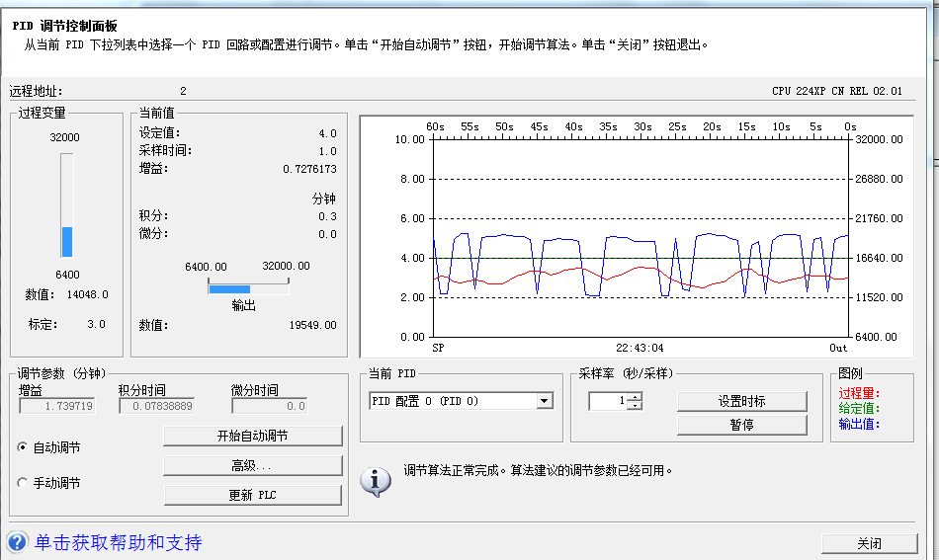
Task: Select the 自动调节 radio button
Action: 24,447
